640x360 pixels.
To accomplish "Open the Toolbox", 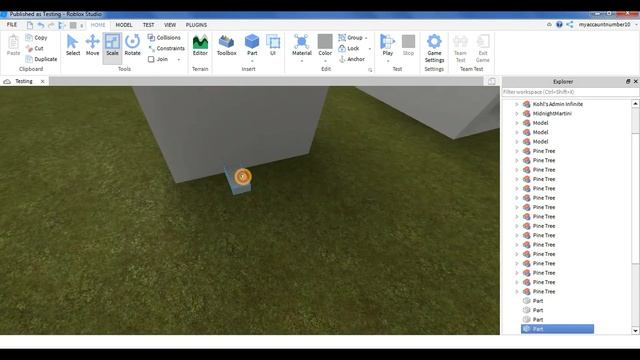I will click(227, 45).
